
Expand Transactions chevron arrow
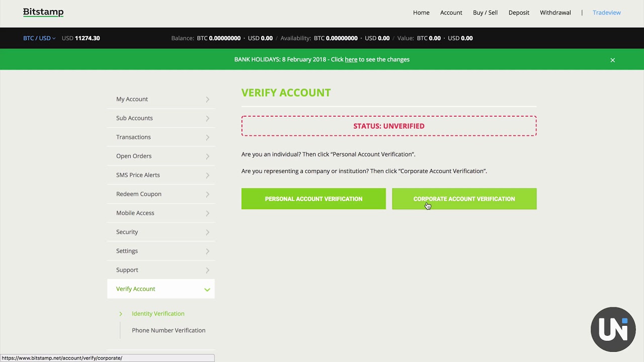click(207, 137)
